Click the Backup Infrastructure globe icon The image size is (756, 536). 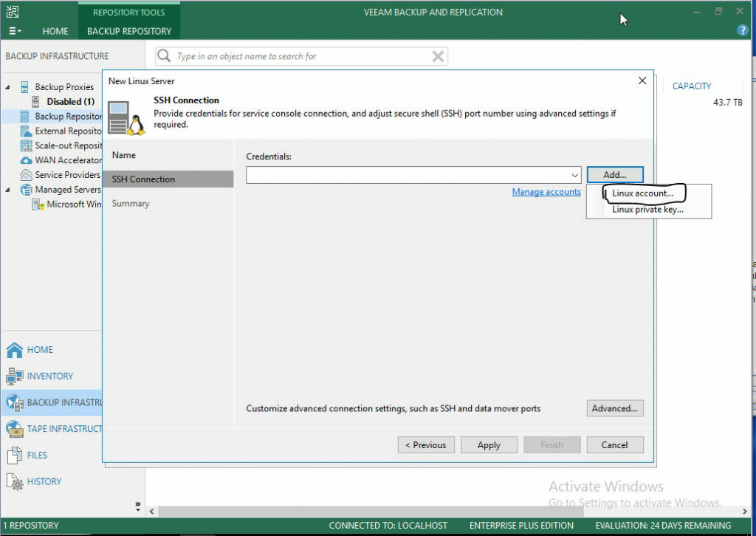(x=15, y=402)
